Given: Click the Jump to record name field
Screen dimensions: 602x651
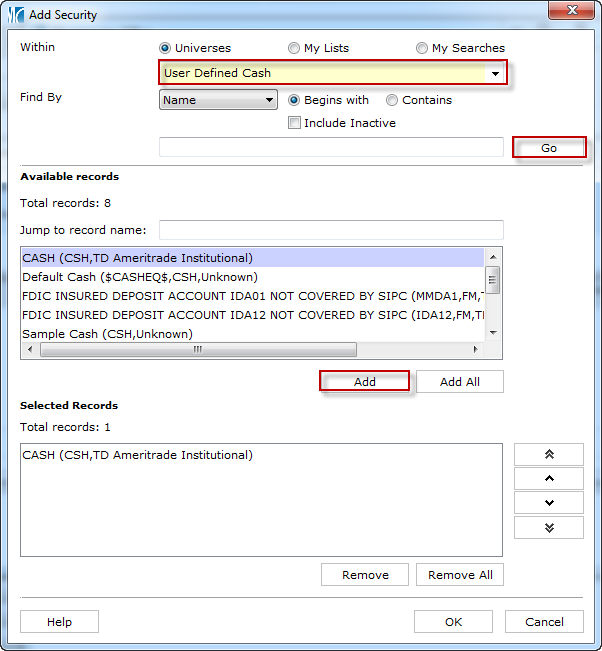Looking at the screenshot, I should pos(330,230).
